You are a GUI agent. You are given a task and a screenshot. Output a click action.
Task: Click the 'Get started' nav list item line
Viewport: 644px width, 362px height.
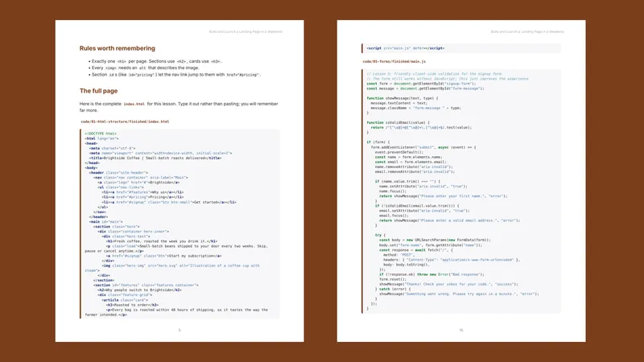(x=169, y=202)
